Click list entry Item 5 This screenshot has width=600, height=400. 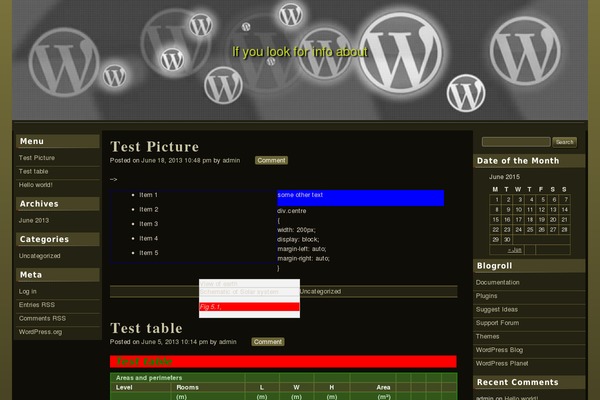click(148, 253)
